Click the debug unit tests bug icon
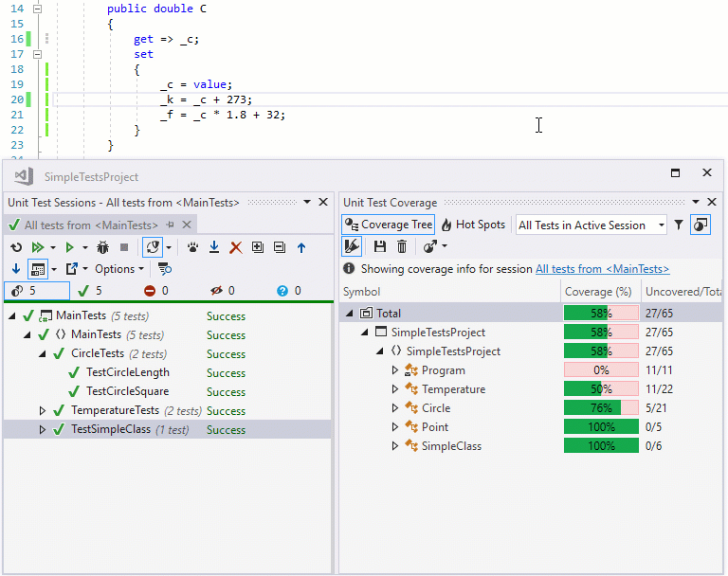This screenshot has width=728, height=576. [x=103, y=247]
